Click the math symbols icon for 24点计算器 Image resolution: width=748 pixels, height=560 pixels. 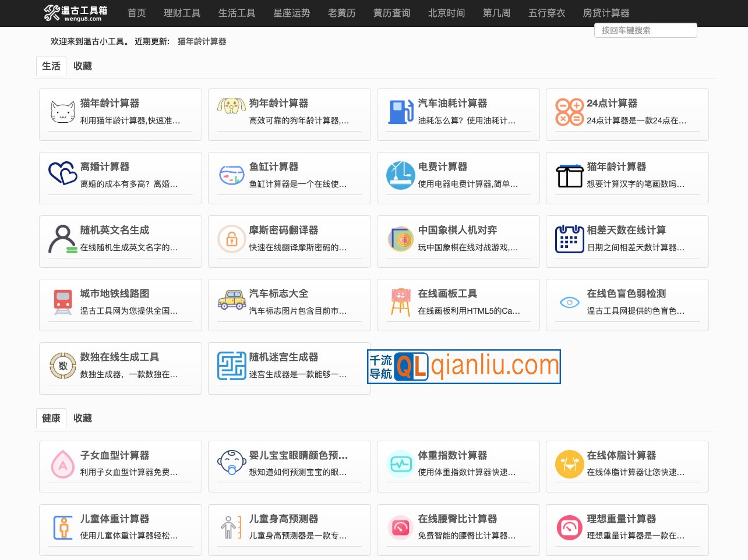[x=569, y=111]
